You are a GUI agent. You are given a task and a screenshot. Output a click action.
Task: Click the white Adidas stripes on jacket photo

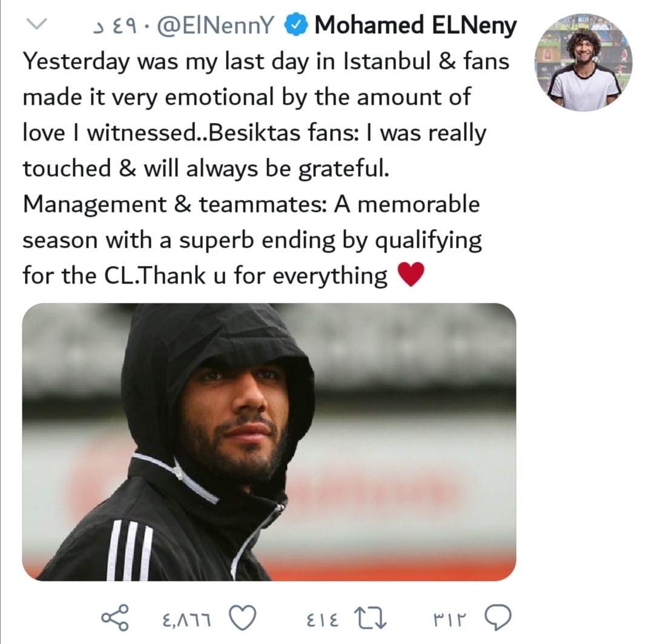coord(130,551)
